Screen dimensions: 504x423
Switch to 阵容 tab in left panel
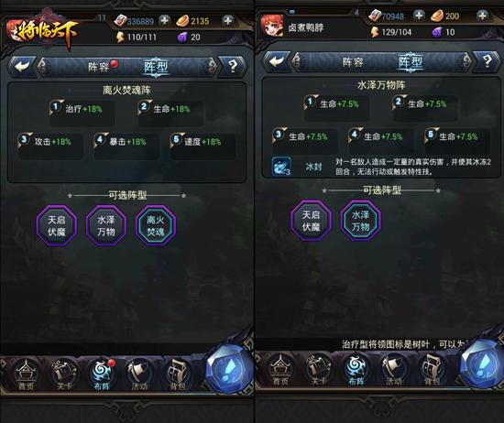coord(99,67)
